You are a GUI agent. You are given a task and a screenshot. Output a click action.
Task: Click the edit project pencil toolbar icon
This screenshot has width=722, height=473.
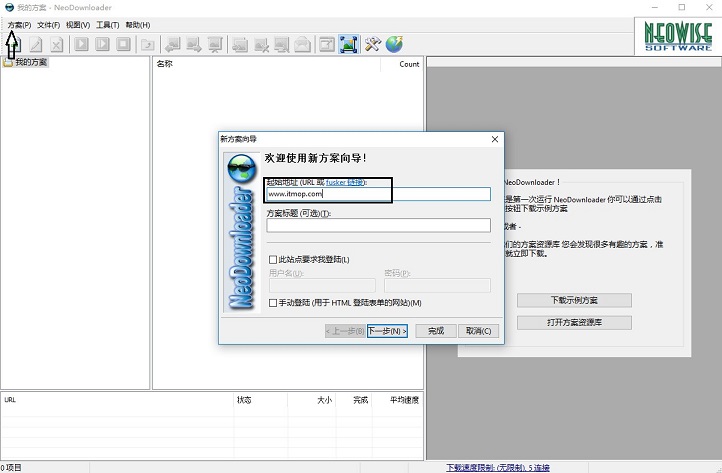tap(36, 45)
